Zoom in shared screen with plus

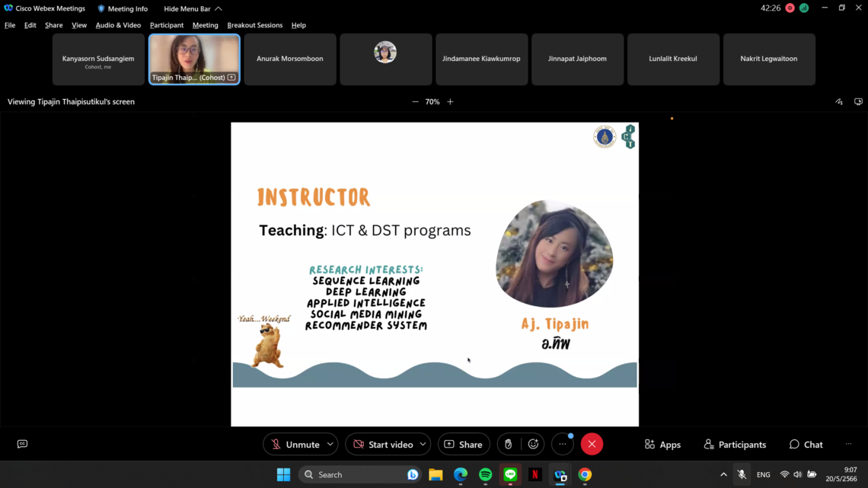[450, 102]
